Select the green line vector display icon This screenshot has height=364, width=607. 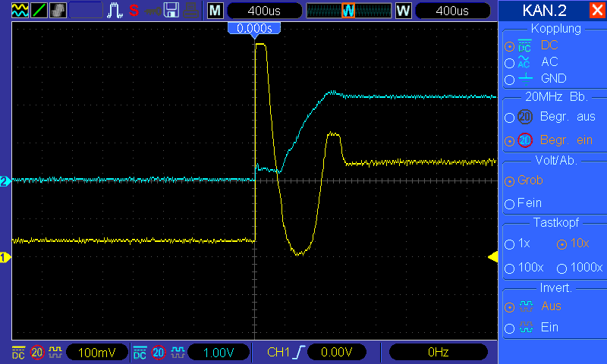[x=39, y=10]
